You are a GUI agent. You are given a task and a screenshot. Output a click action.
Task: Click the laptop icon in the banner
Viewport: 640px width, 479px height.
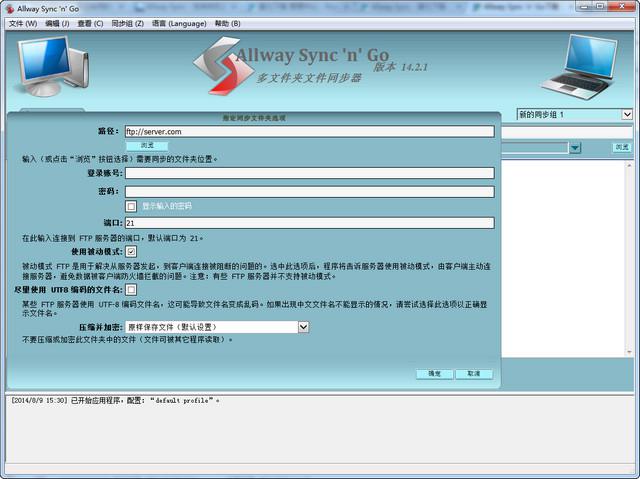point(580,67)
